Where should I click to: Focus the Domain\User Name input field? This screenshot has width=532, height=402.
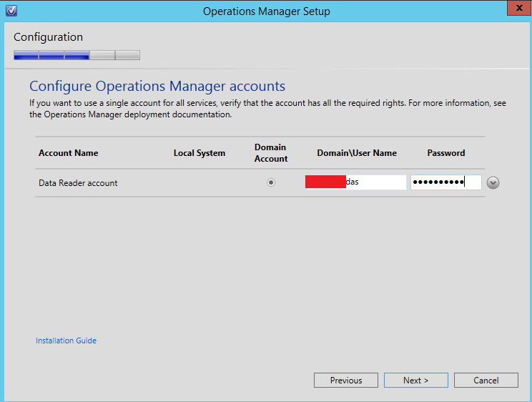coord(355,182)
